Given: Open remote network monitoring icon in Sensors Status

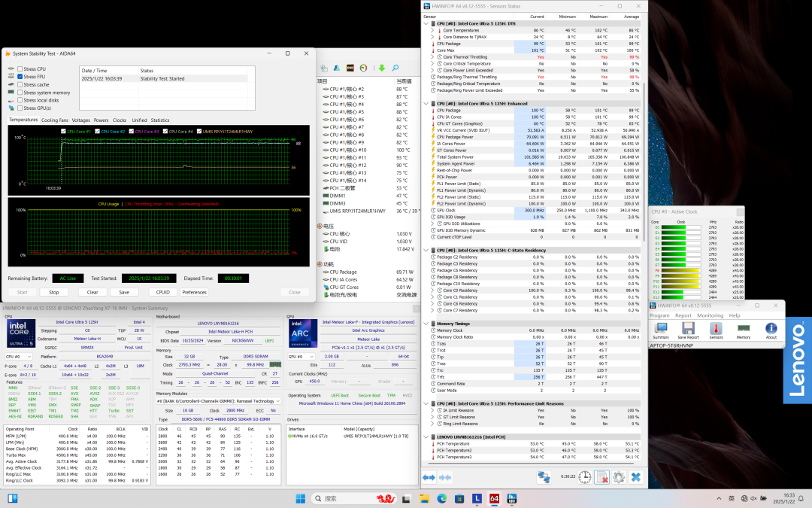Looking at the screenshot, I should coord(544,477).
